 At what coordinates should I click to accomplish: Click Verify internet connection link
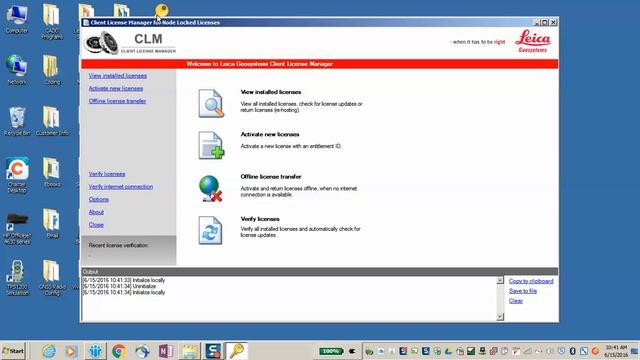click(x=121, y=187)
